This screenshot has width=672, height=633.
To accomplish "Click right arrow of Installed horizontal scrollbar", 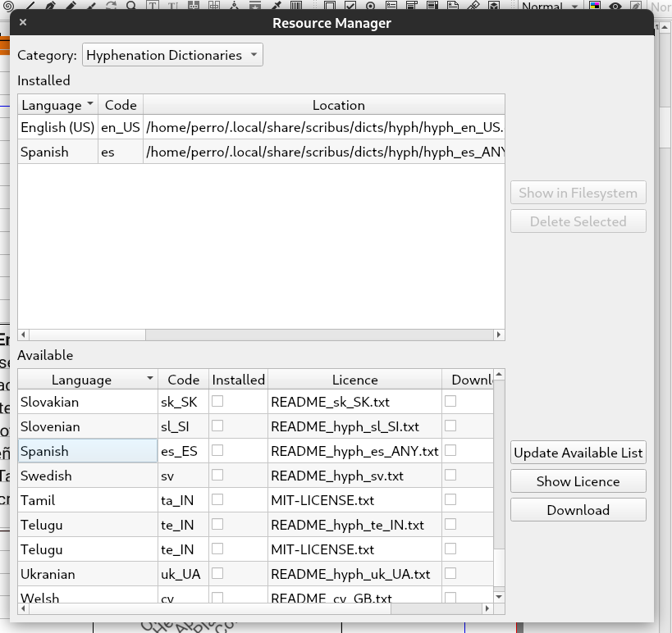I will tap(500, 335).
